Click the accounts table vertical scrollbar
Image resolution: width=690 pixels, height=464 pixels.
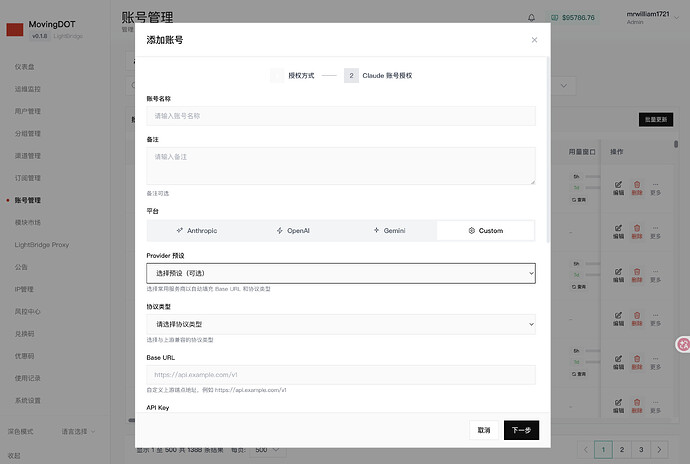(x=676, y=144)
